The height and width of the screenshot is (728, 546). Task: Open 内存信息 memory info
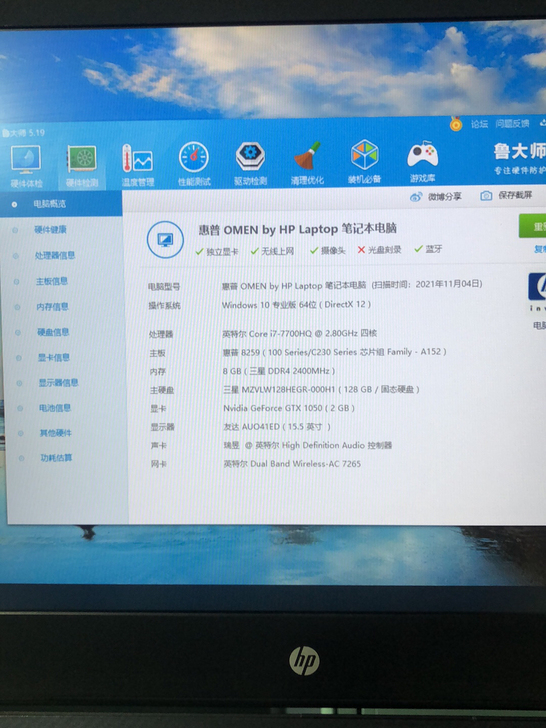pos(52,307)
